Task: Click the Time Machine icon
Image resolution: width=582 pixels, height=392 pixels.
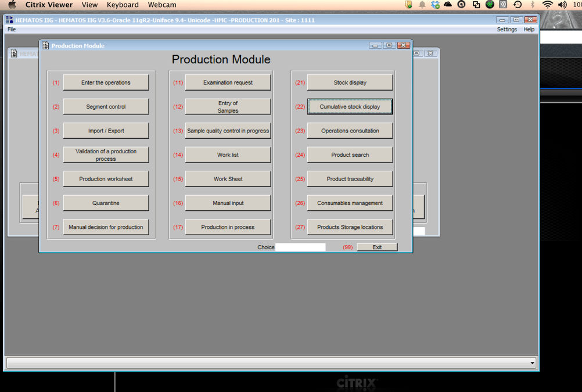Action: pyautogui.click(x=518, y=5)
